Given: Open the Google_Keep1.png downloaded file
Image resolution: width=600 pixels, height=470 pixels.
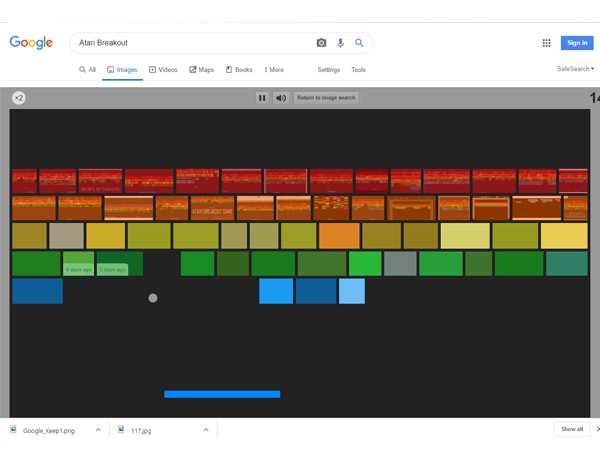Looking at the screenshot, I should 45,430.
